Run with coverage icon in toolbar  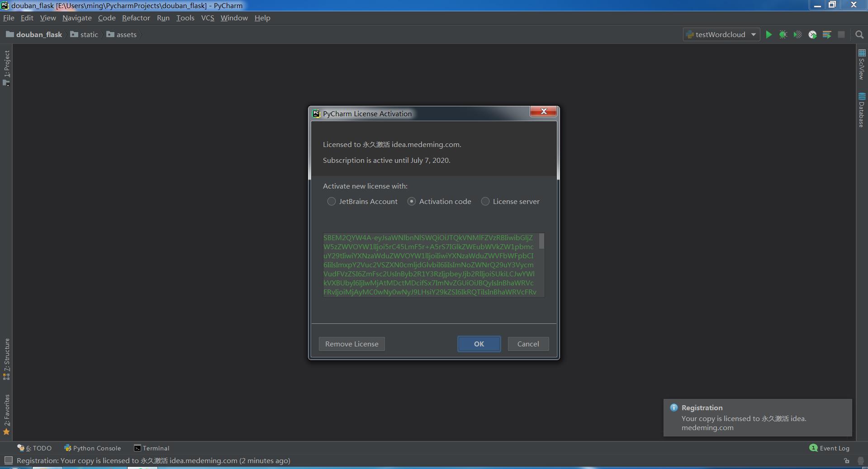click(x=797, y=34)
